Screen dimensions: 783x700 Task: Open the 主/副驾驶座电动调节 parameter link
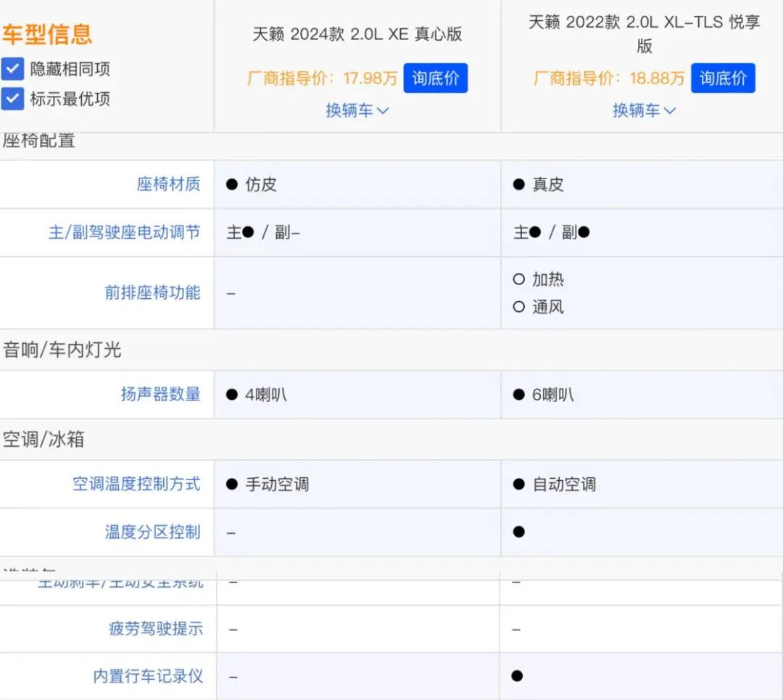pyautogui.click(x=124, y=232)
